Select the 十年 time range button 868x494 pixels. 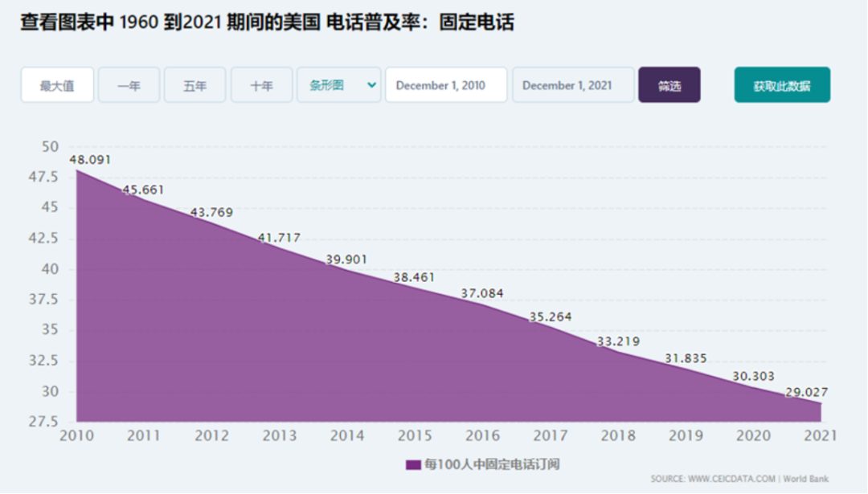pyautogui.click(x=261, y=85)
